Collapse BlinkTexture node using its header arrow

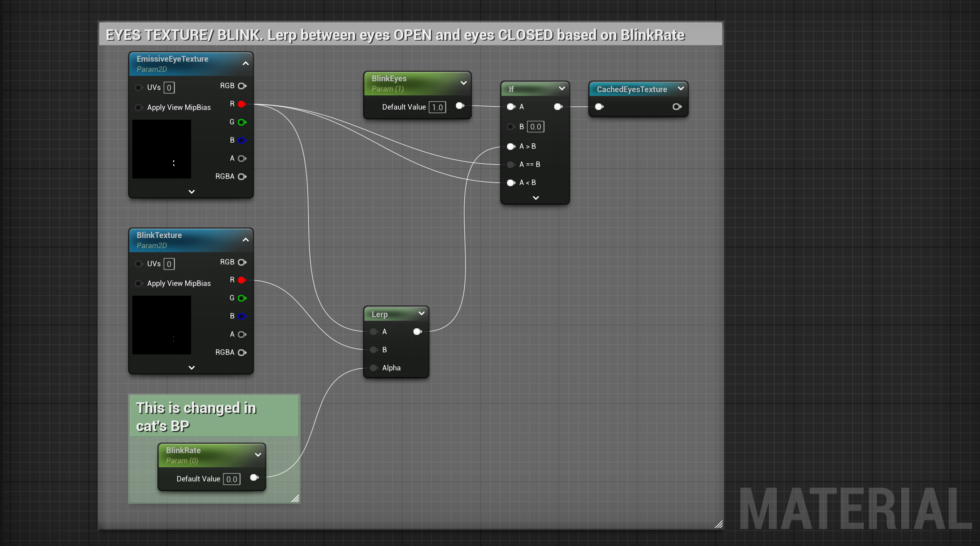[246, 240]
